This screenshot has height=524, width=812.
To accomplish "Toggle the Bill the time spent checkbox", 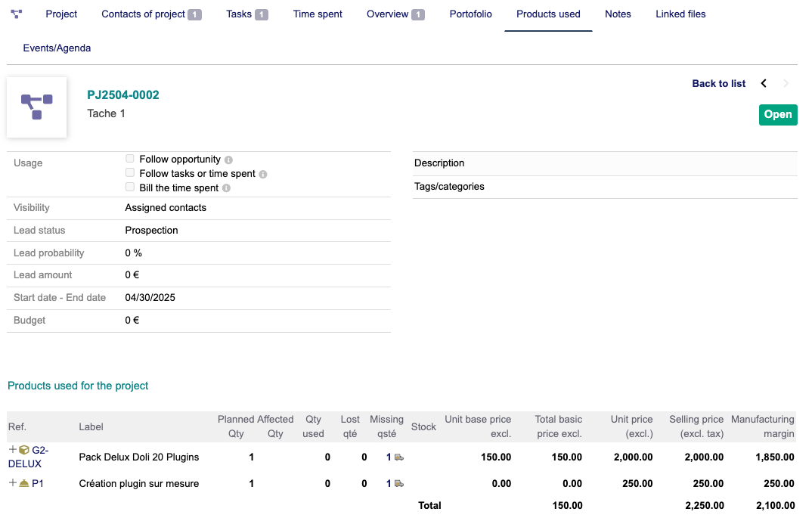I will 130,188.
